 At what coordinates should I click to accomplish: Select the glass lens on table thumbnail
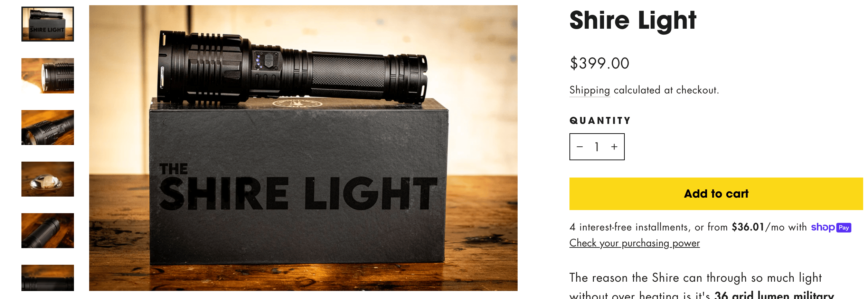click(x=48, y=179)
